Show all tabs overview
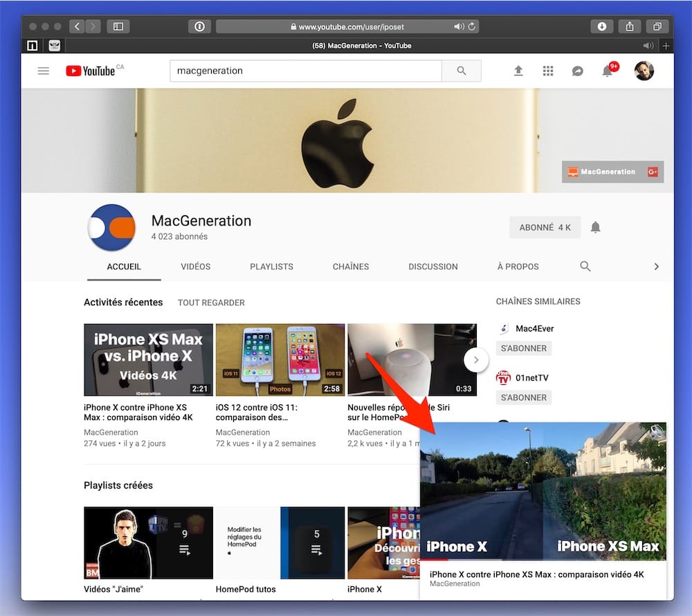 tap(657, 26)
